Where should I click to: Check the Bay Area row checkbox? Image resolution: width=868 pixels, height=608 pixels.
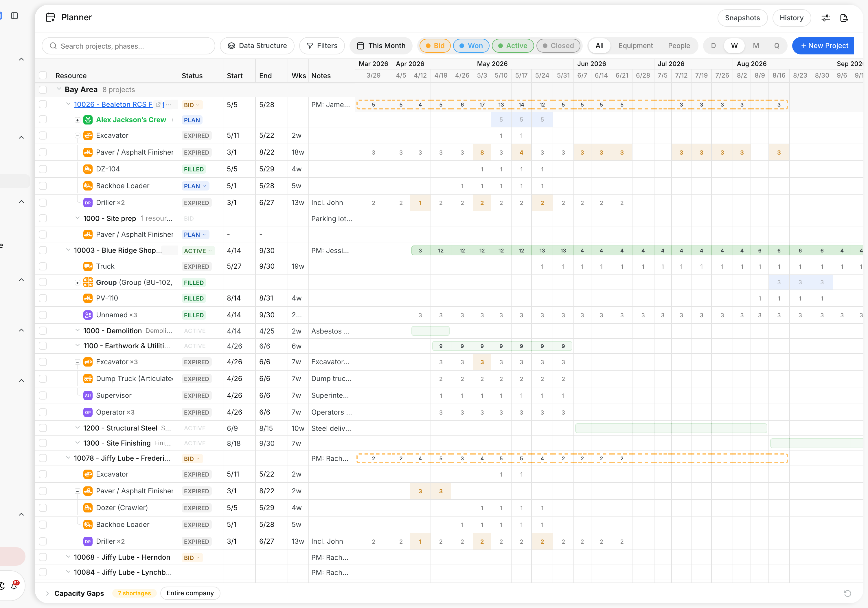pos(43,90)
